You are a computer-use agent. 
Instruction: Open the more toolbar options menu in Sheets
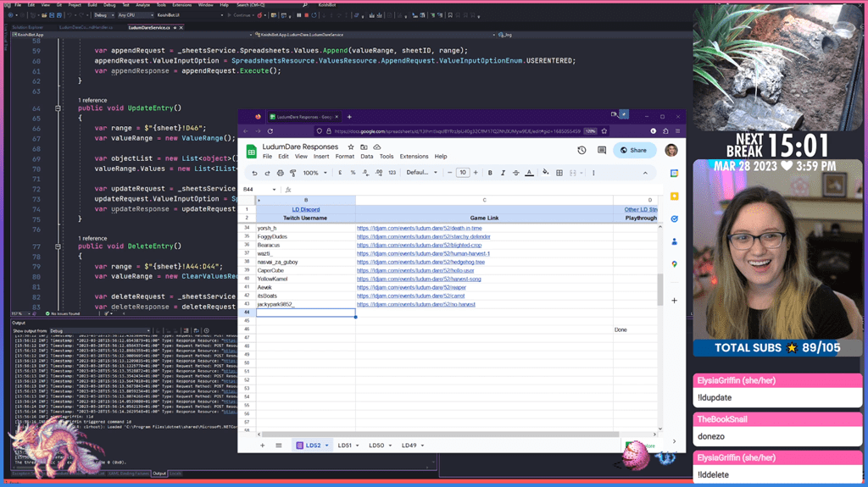pyautogui.click(x=593, y=173)
